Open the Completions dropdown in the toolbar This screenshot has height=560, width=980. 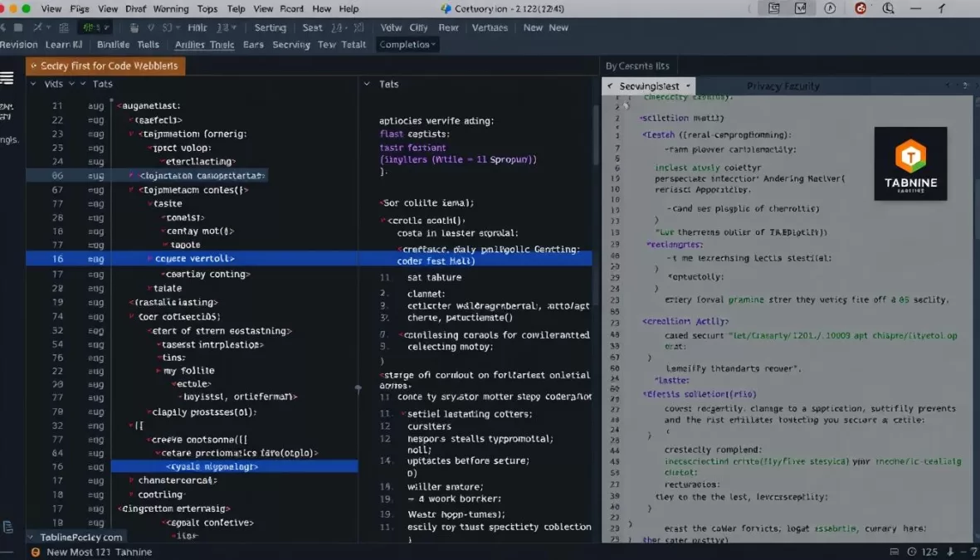click(407, 45)
